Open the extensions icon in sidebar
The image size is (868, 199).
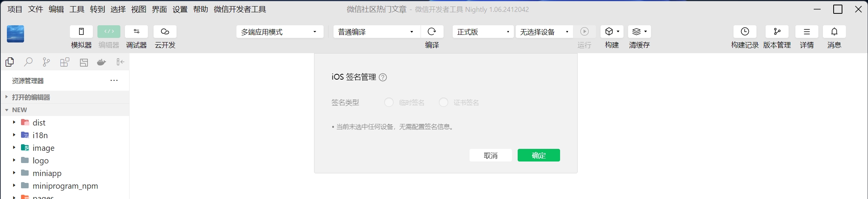65,62
